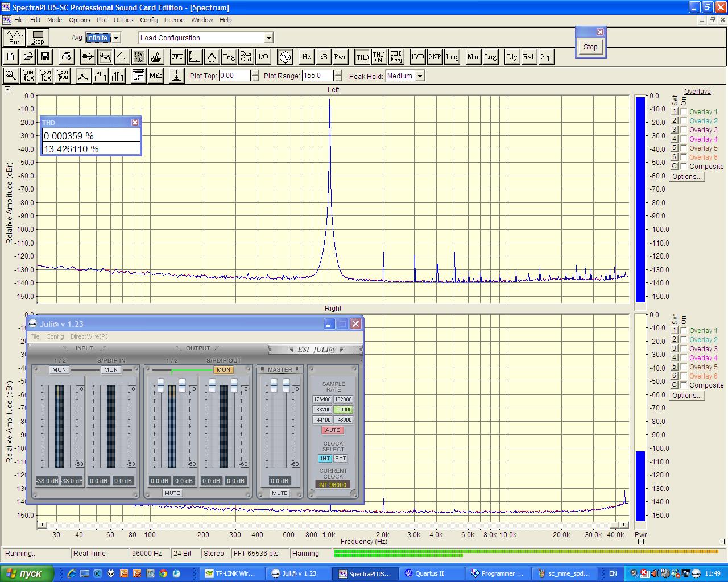Image resolution: width=728 pixels, height=582 pixels.
Task: Enable Overlay 1 checkbox for Left plot
Action: (x=684, y=112)
